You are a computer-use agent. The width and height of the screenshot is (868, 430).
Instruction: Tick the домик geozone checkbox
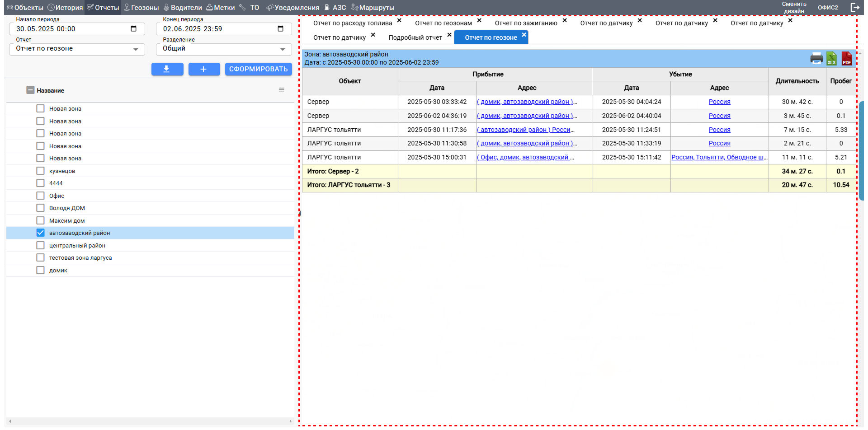[41, 270]
